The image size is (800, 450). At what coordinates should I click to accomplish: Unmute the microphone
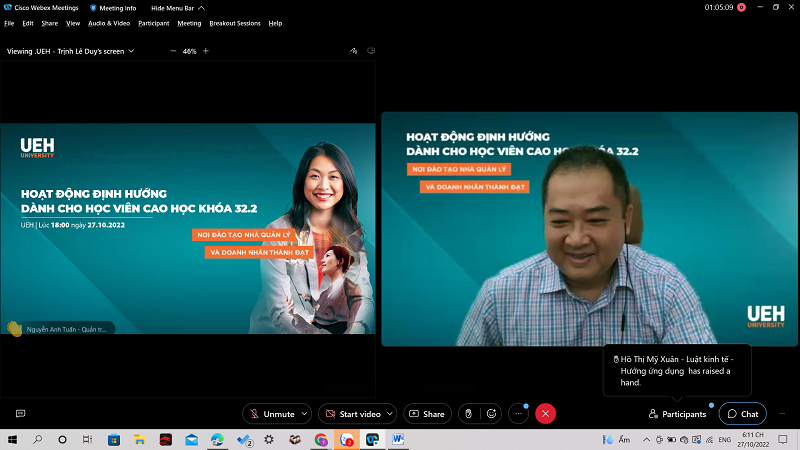click(271, 414)
